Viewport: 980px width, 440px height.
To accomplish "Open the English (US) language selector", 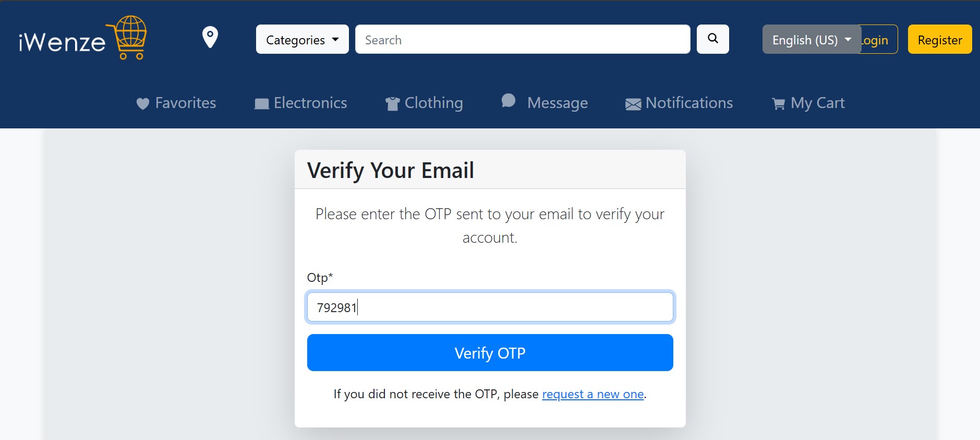I will click(812, 39).
